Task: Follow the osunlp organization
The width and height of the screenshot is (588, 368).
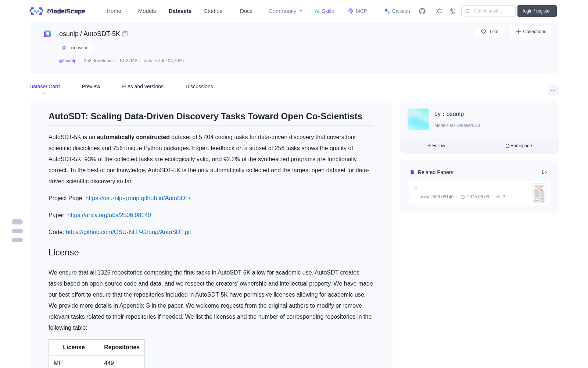Action: (436, 146)
